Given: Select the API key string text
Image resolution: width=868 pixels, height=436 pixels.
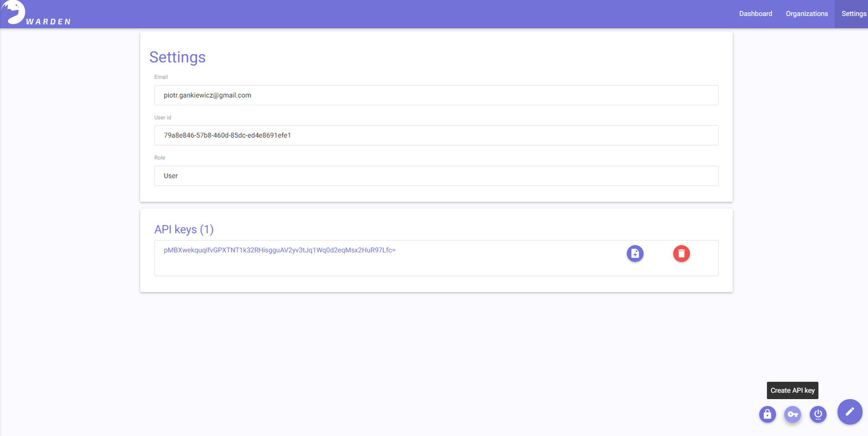Looking at the screenshot, I should (279, 250).
